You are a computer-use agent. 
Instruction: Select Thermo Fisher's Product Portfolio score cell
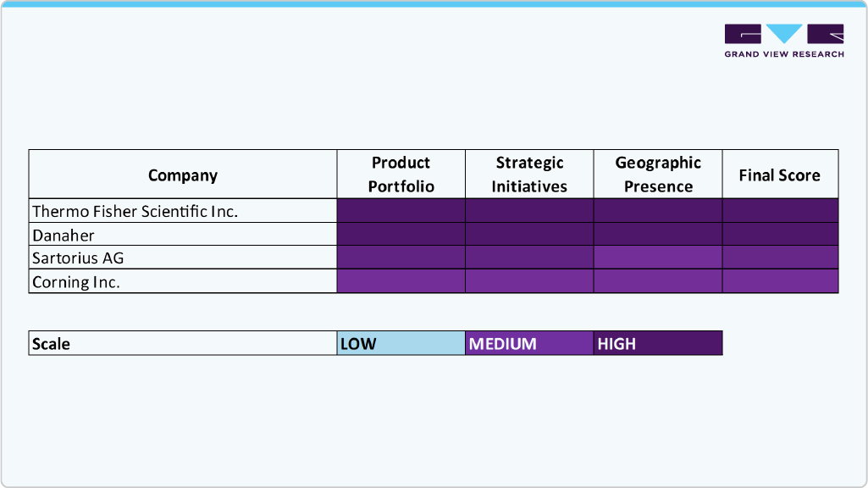(x=401, y=211)
